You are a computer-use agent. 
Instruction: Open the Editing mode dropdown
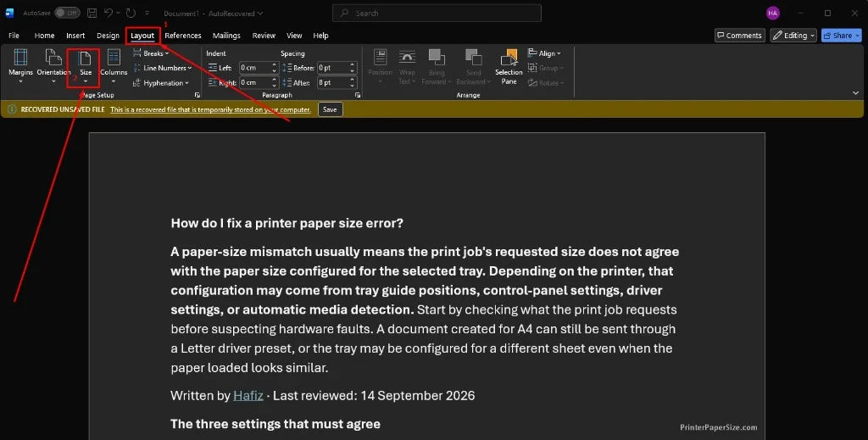coord(793,36)
